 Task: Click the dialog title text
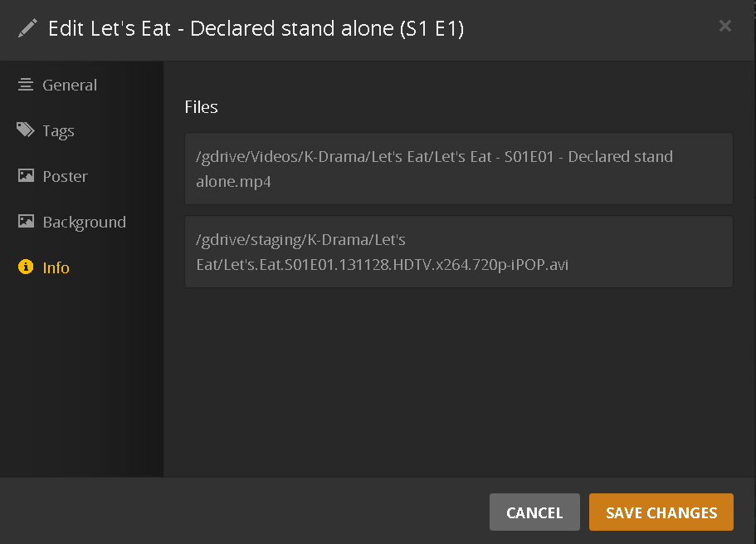[x=256, y=28]
